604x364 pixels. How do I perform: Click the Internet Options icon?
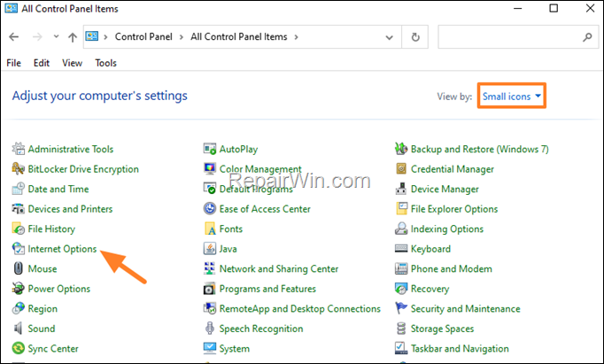click(18, 249)
